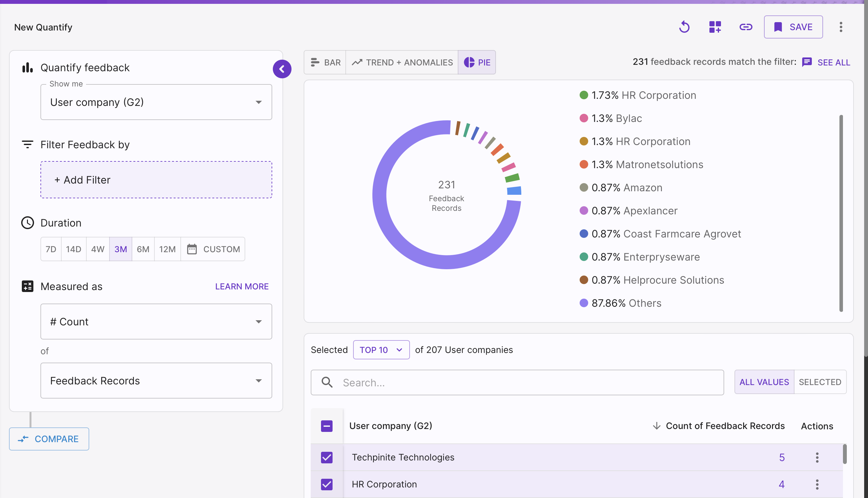Click the sort arrow on Count column
The image size is (868, 498).
[x=656, y=426]
